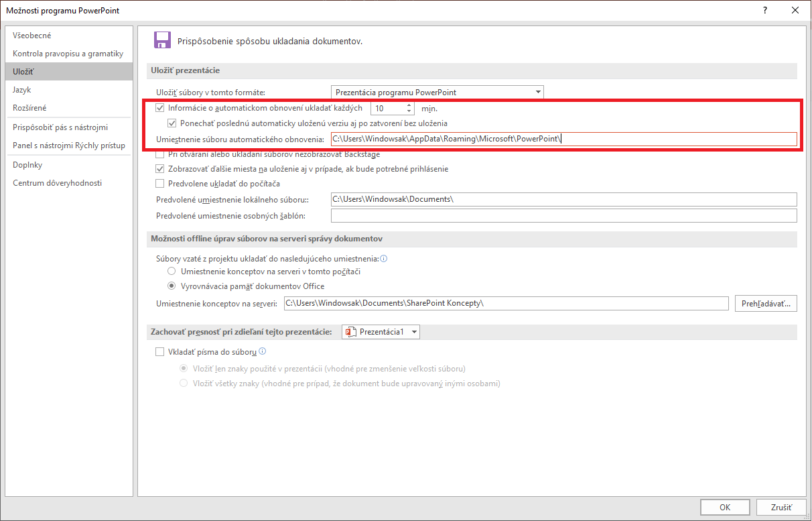
Task: Select Kontrola pravopisu a gramatiky category
Action: pyautogui.click(x=68, y=54)
